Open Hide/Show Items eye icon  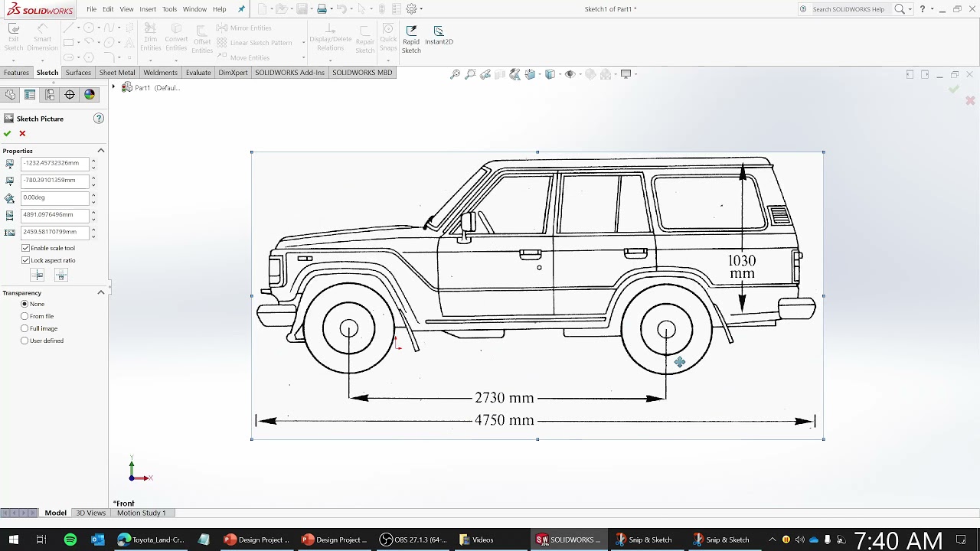click(569, 74)
